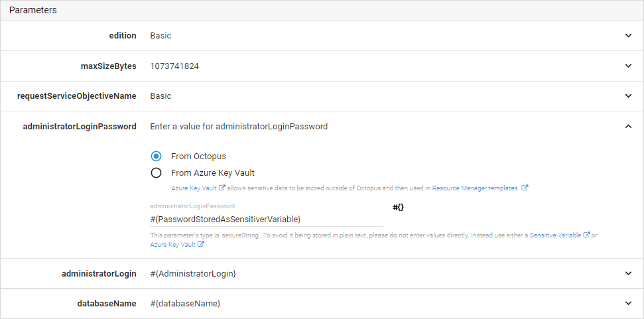Open the Resource Manager templates link
Viewport: 644px width, 319px height.
476,188
